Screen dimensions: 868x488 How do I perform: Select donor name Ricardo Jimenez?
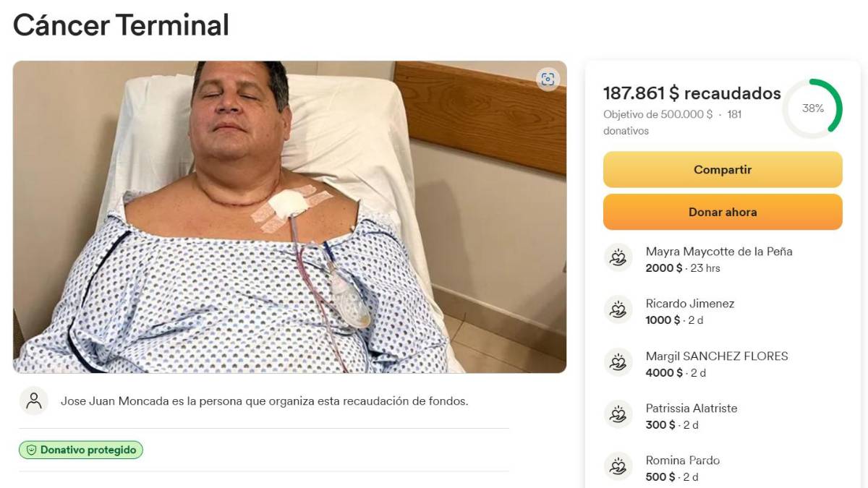[x=689, y=304]
